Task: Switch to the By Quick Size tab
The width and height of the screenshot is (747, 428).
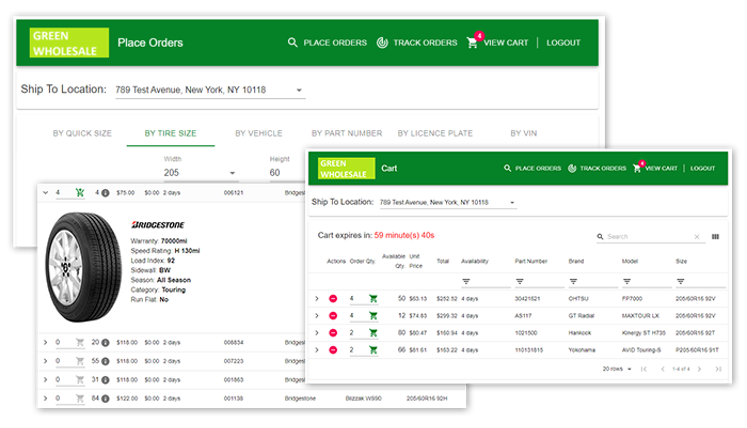Action: (82, 133)
